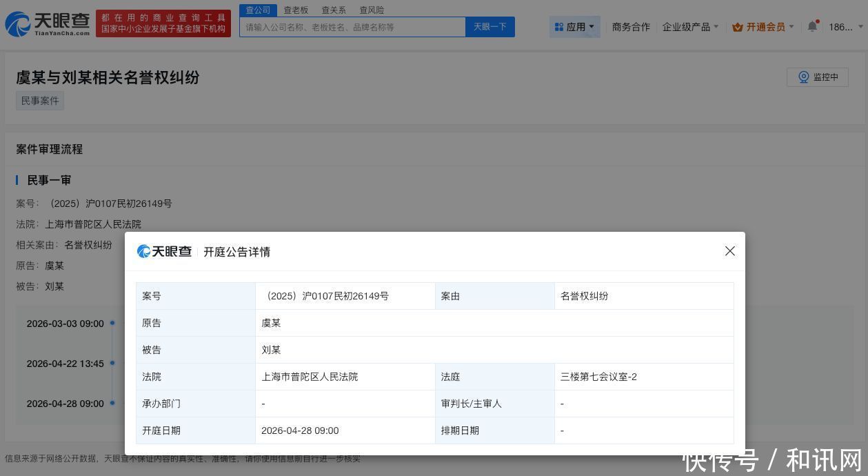Select the 查风险 tab

372,10
